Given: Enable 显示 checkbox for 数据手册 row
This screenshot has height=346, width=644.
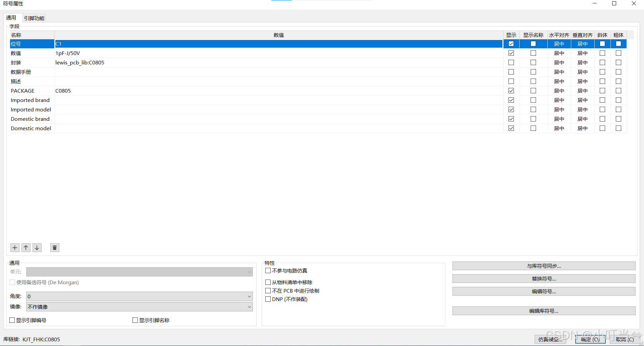Looking at the screenshot, I should tap(511, 72).
